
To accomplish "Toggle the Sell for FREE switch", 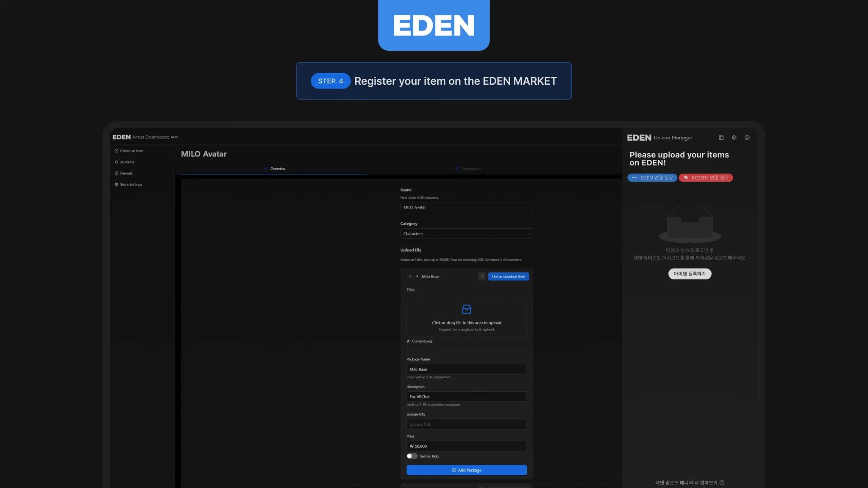I will coord(412,456).
